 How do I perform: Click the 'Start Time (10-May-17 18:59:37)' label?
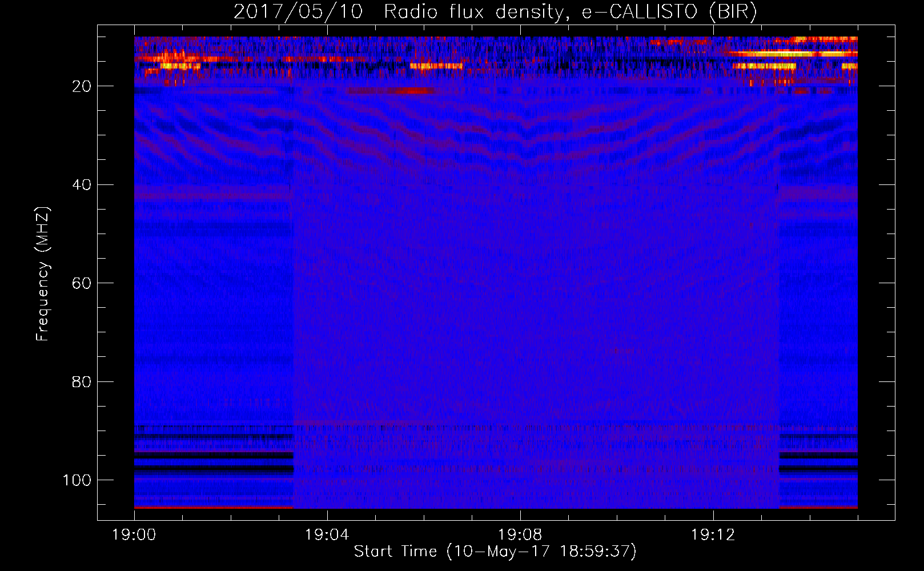click(x=495, y=552)
